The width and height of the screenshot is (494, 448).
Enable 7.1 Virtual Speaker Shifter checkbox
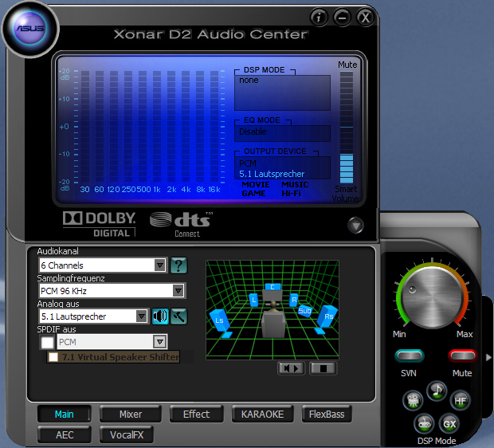53,357
